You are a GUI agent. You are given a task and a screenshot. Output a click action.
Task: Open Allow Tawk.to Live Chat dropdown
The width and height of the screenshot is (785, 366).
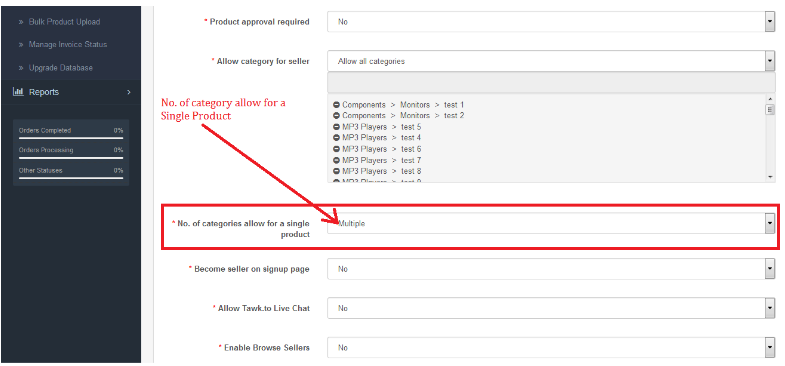tap(551, 308)
